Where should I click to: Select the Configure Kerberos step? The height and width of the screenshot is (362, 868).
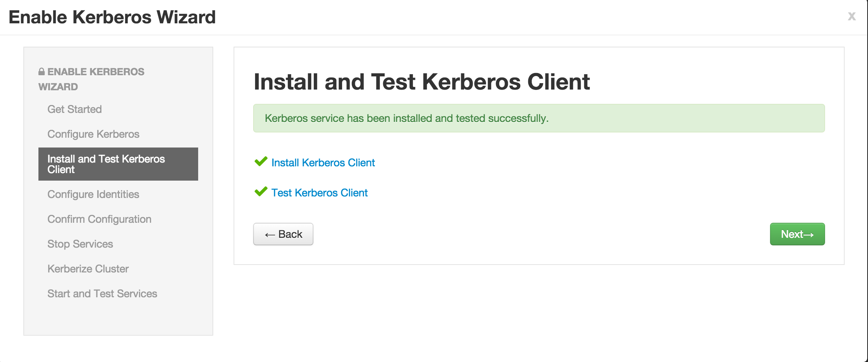[x=93, y=134]
